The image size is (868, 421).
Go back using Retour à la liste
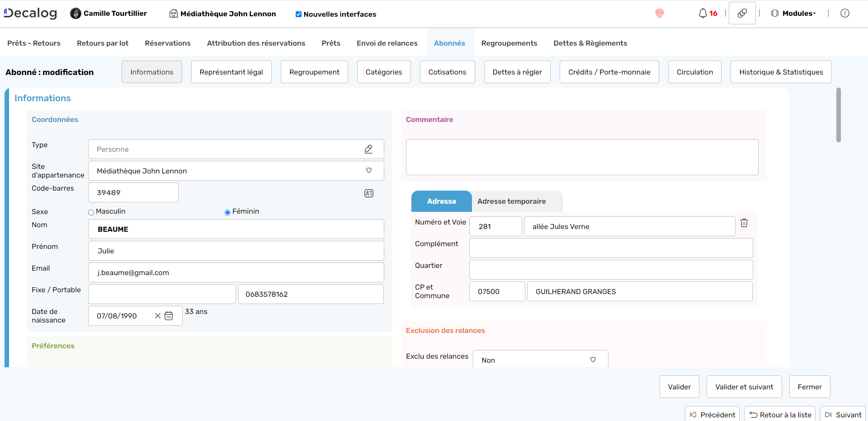(779, 414)
